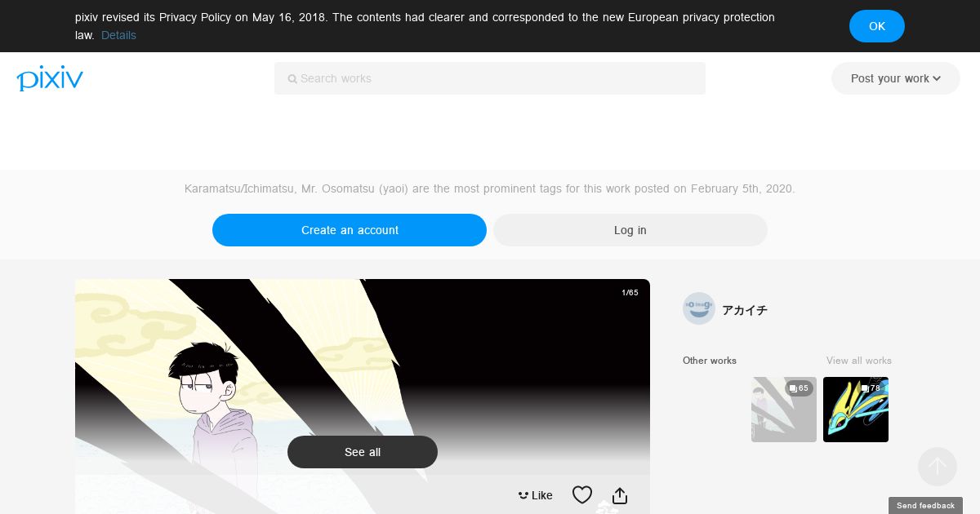
Task: Click the heart bookmark icon
Action: point(582,494)
